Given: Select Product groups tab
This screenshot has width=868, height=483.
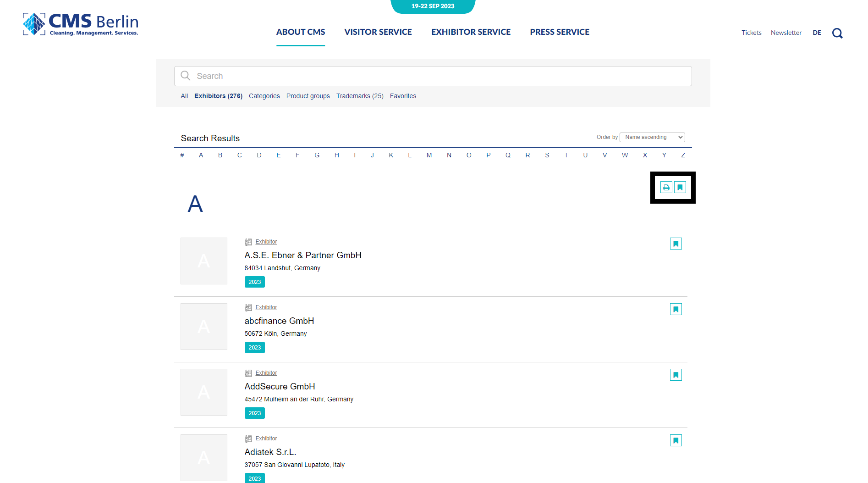Looking at the screenshot, I should coord(308,96).
